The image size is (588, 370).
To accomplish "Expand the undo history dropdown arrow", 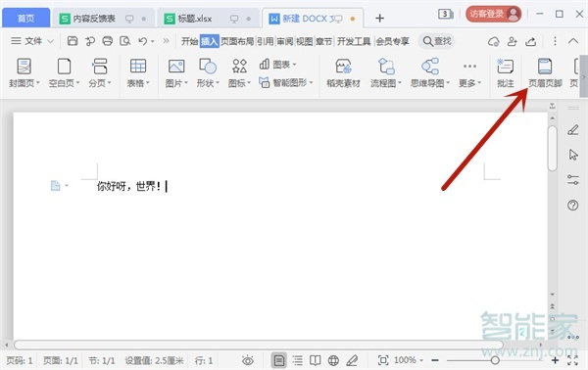I will click(x=152, y=41).
